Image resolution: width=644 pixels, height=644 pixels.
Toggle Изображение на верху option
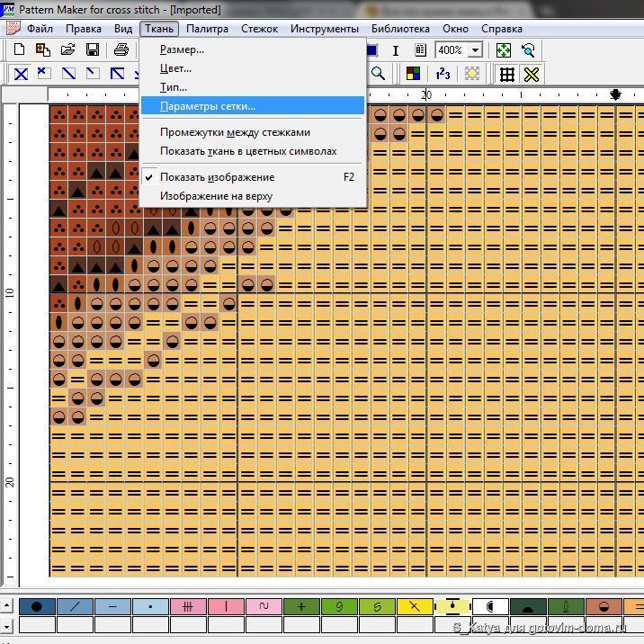pyautogui.click(x=253, y=196)
